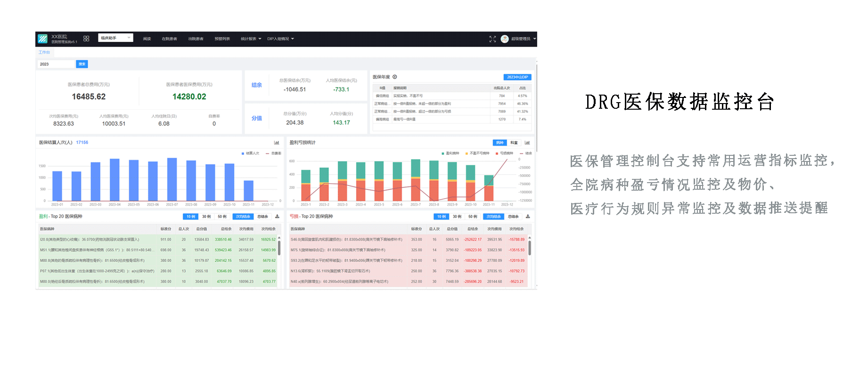Expand the DIP入组情况 menu dropdown
868x370 pixels.
pyautogui.click(x=281, y=39)
